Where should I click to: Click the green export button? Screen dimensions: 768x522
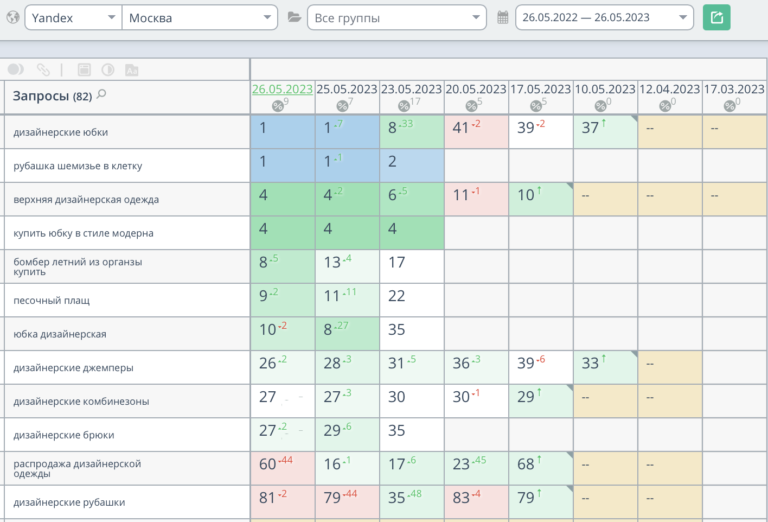[716, 17]
